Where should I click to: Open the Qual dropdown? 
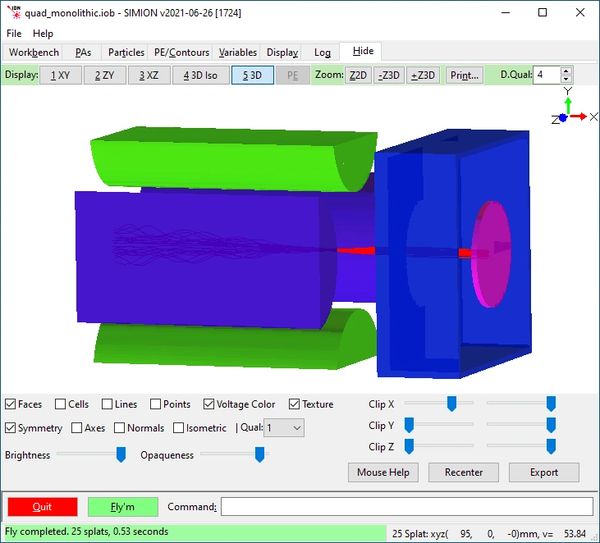(x=284, y=427)
